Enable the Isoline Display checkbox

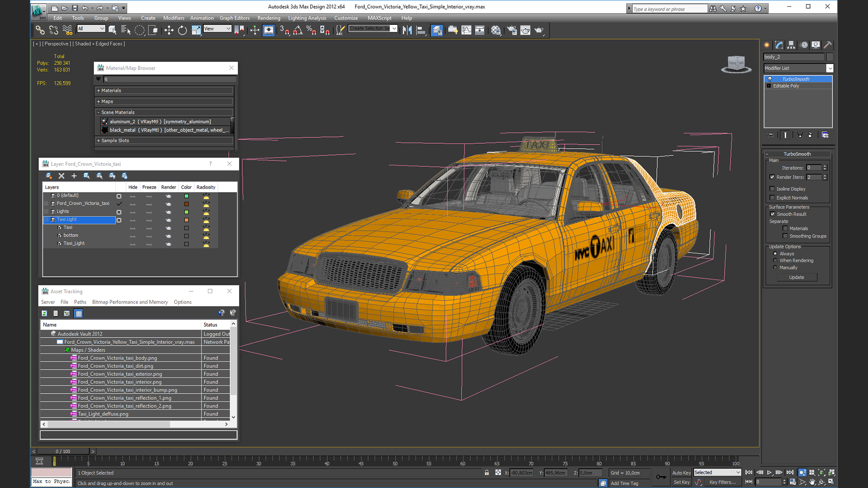[772, 189]
